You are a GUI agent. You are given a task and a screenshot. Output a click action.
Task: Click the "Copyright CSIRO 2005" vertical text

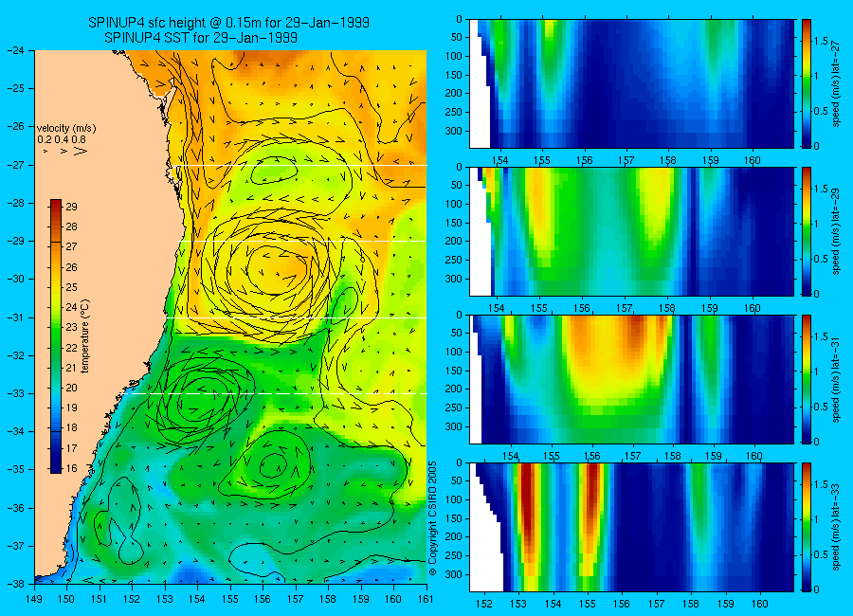[433, 519]
